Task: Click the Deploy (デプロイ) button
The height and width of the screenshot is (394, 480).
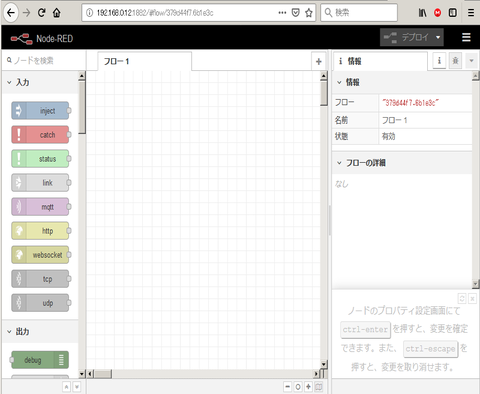Action: click(x=406, y=37)
